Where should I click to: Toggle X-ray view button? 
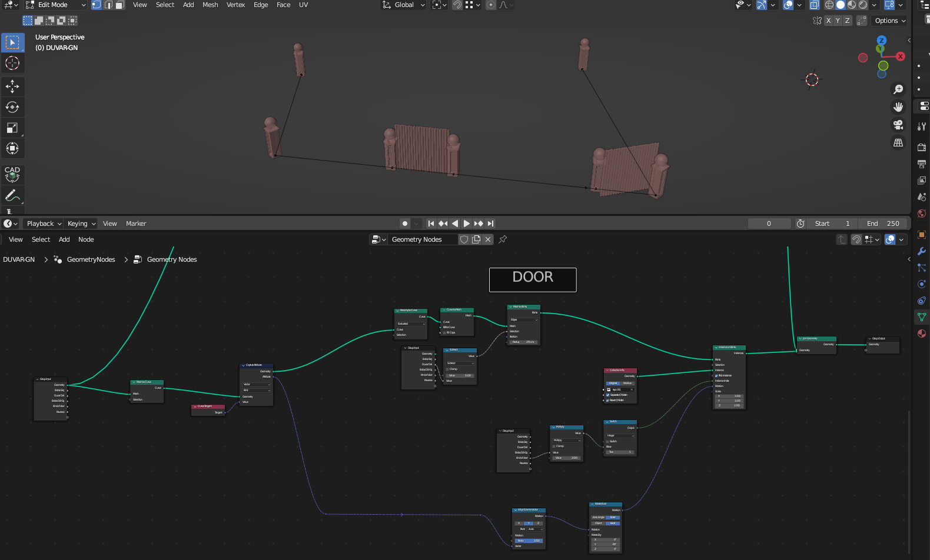[x=815, y=5]
